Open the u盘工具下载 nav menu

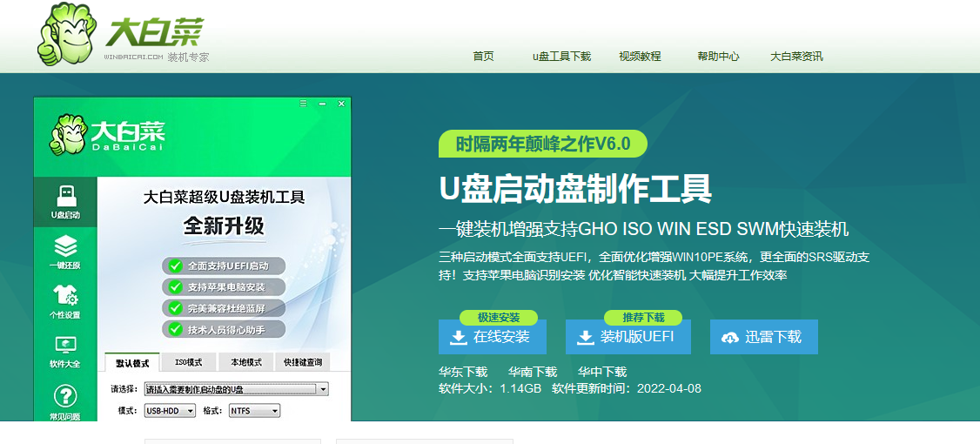[561, 57]
